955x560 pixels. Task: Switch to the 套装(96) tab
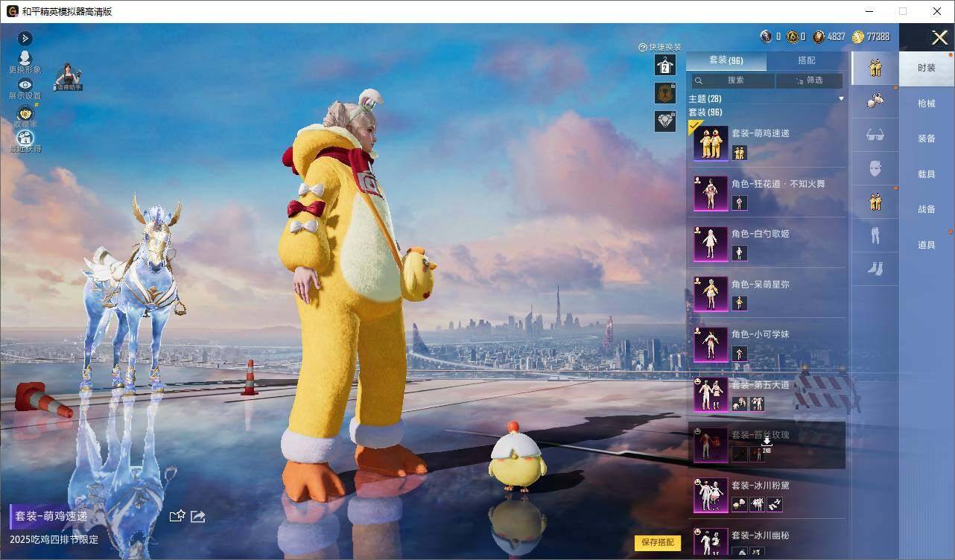pos(726,60)
